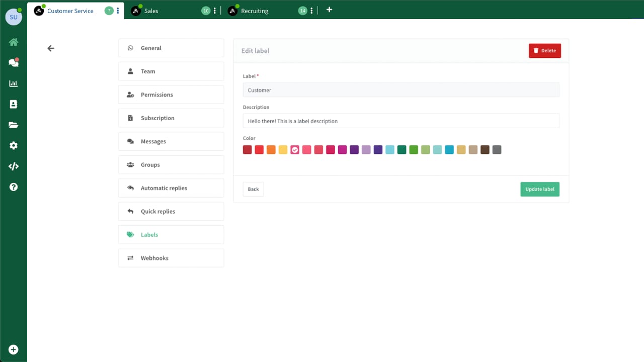Switch to the Sales tab
Viewport: 644px width, 362px height.
point(151,11)
